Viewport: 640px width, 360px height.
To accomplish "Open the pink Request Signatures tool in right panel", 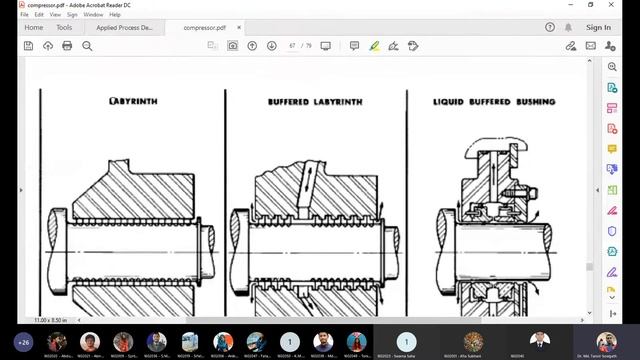I will point(612,211).
